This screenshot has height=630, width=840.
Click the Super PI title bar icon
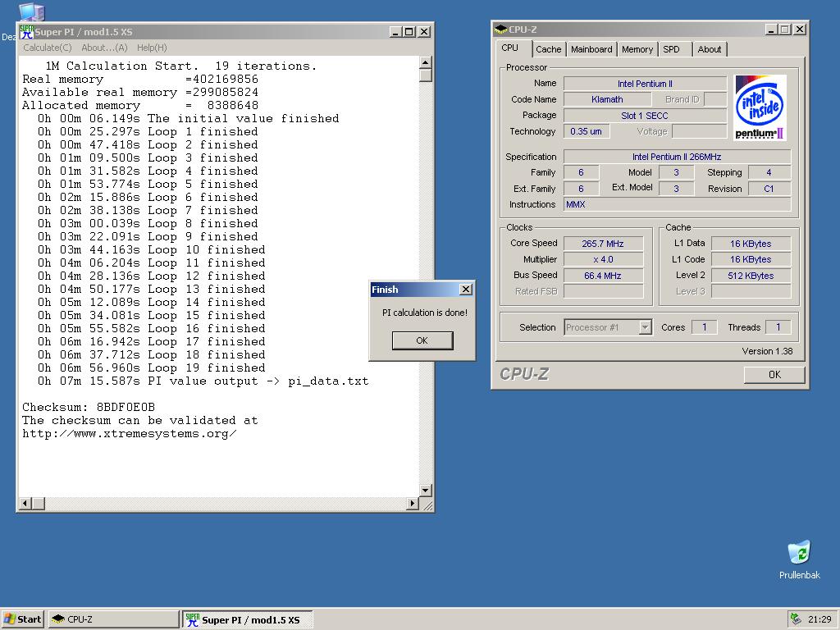tap(26, 32)
